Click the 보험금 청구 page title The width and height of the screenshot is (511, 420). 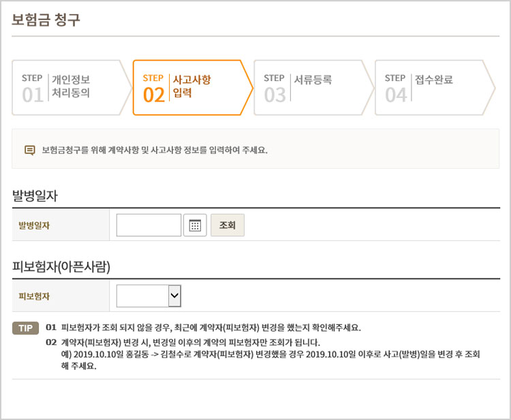[46, 20]
